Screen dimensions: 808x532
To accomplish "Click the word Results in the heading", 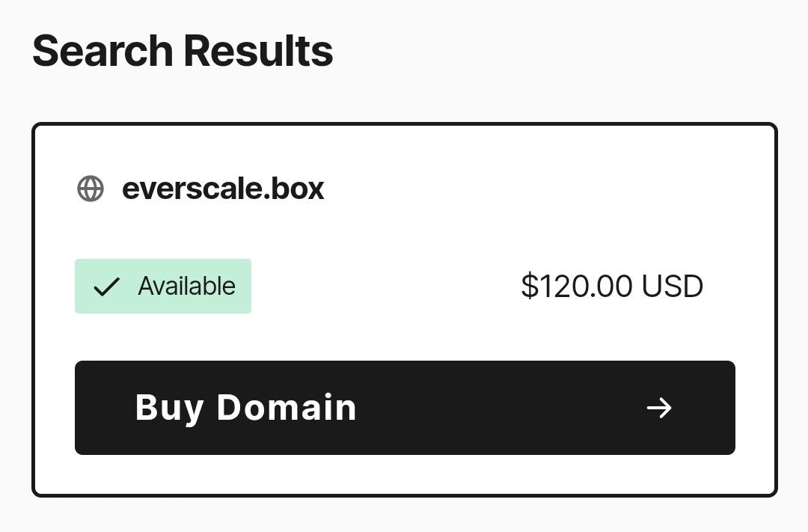I will click(x=258, y=51).
